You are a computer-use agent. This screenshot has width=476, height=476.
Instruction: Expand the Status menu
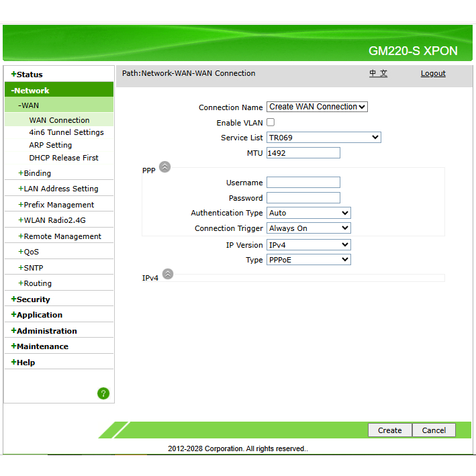click(x=29, y=75)
